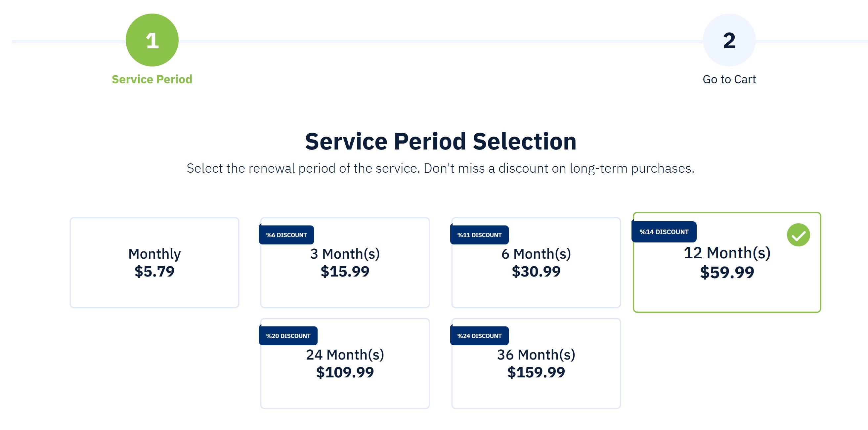Click the $159.99 price text
The height and width of the screenshot is (430, 868).
536,372
